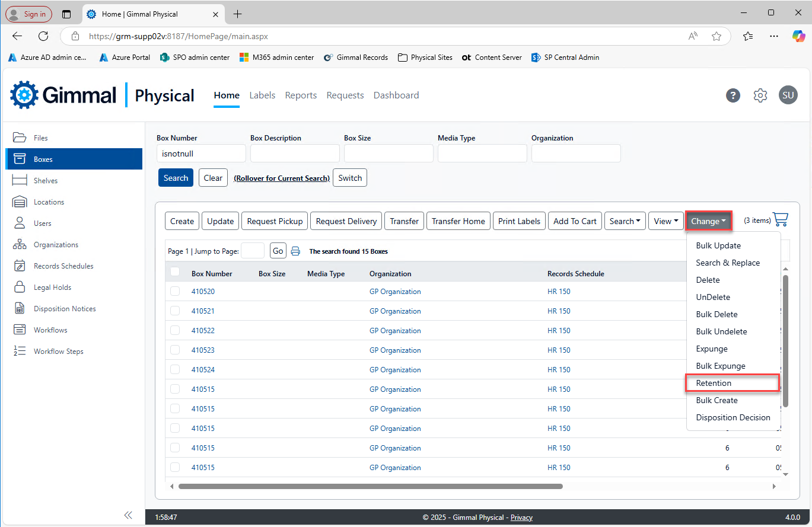Open the Privacy link in footer

pyautogui.click(x=521, y=518)
